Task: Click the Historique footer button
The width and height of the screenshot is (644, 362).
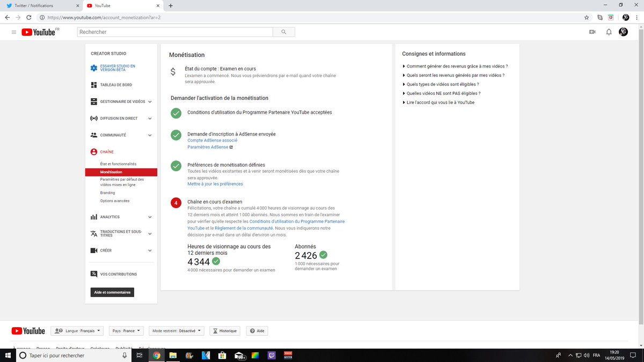Action: point(225,331)
